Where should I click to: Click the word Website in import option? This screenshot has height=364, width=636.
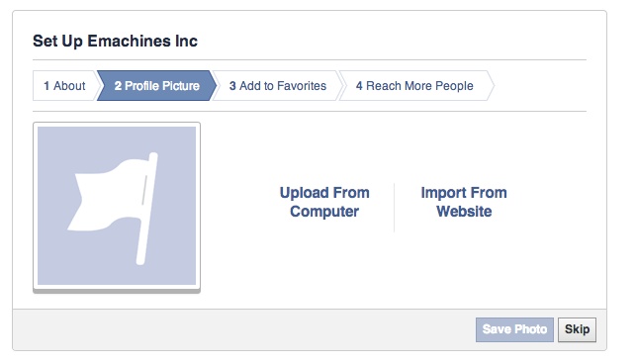coord(464,212)
